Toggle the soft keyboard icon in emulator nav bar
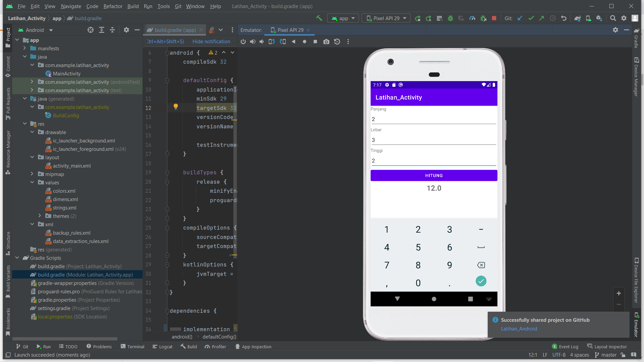The width and height of the screenshot is (644, 362). 489,299
